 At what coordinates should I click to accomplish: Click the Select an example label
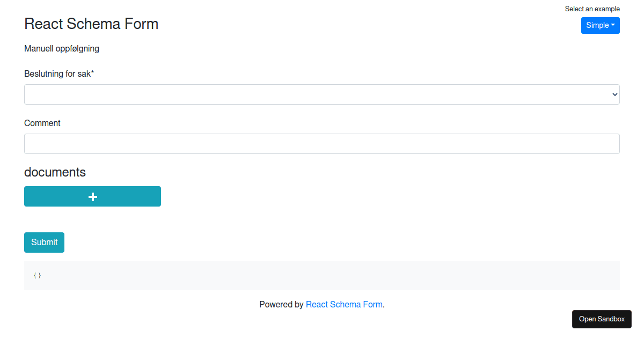(592, 9)
